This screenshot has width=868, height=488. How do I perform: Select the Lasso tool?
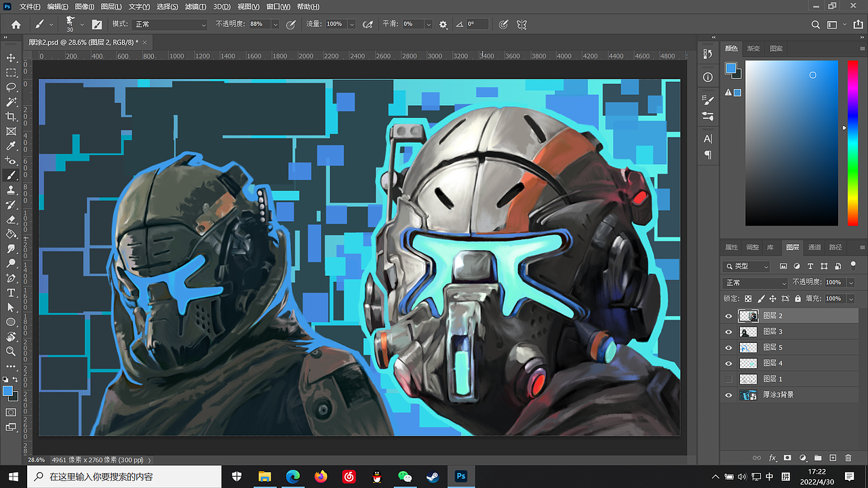tap(11, 87)
